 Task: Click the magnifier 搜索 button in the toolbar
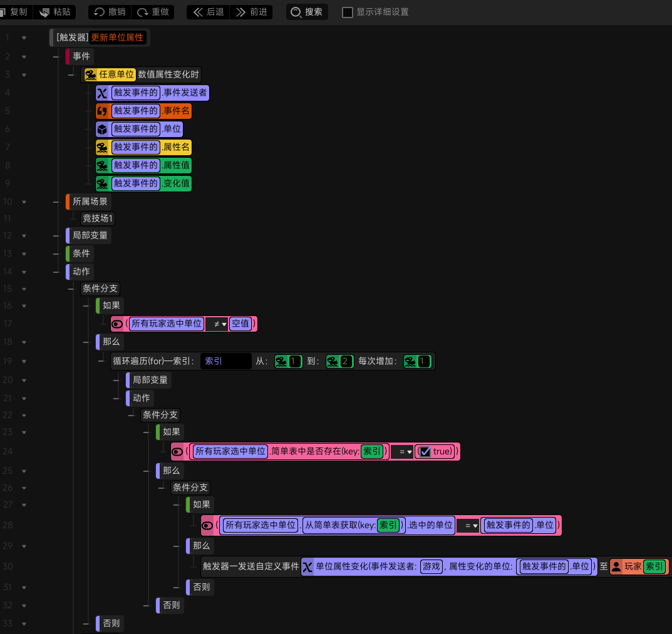click(307, 12)
